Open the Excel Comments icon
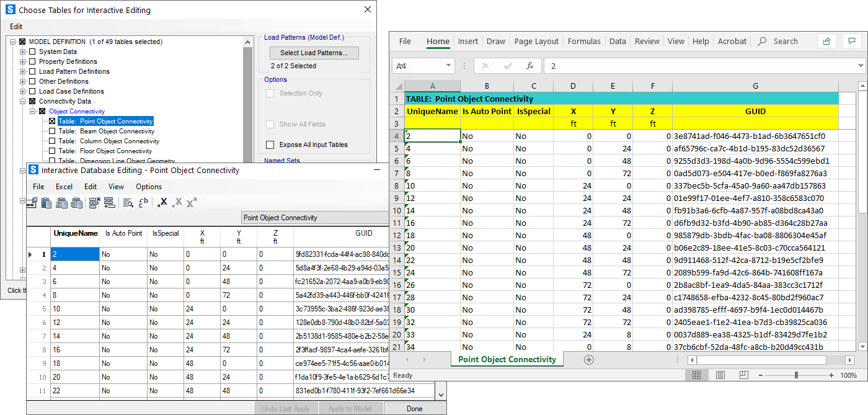 (x=851, y=41)
